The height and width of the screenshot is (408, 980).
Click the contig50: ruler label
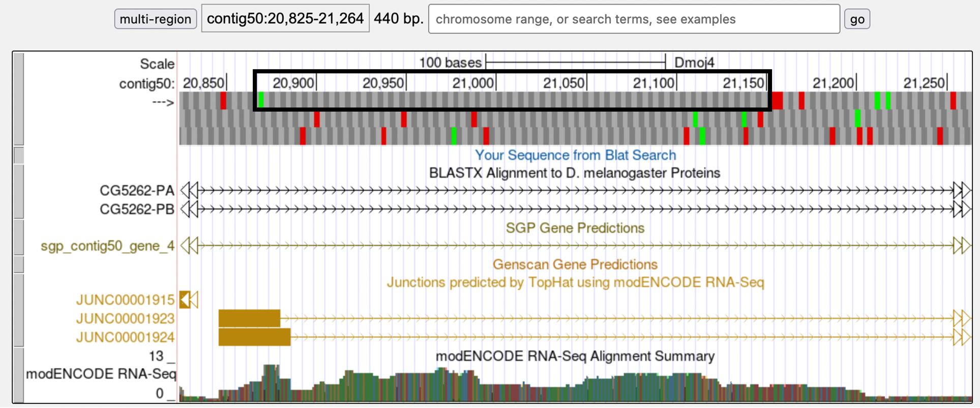[146, 83]
